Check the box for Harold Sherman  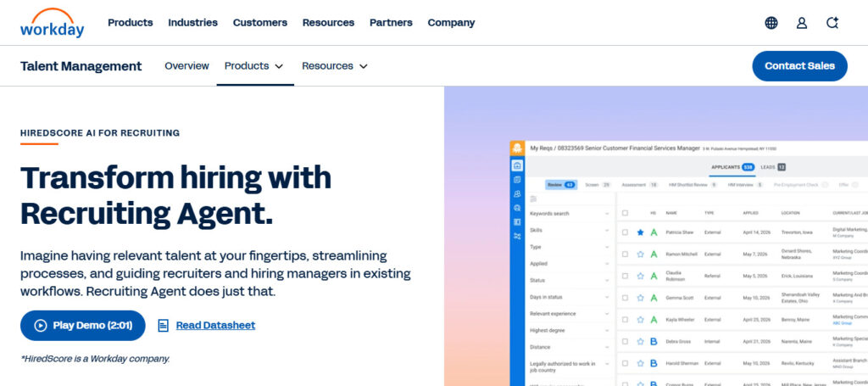pos(625,363)
